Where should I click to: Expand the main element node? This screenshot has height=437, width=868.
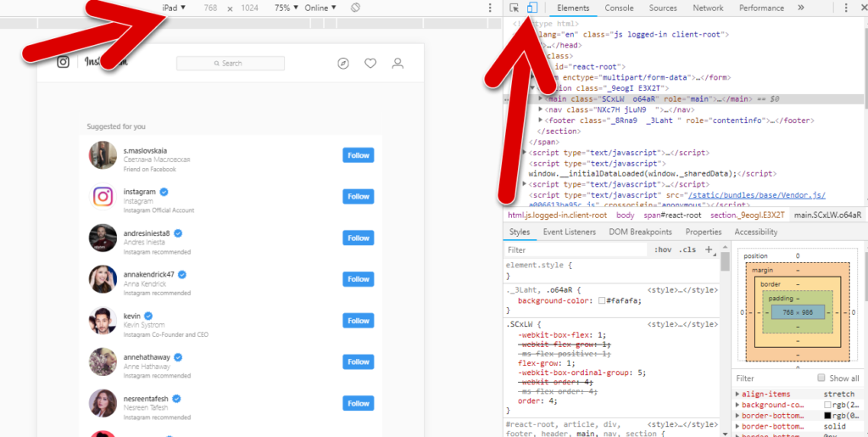pyautogui.click(x=541, y=98)
